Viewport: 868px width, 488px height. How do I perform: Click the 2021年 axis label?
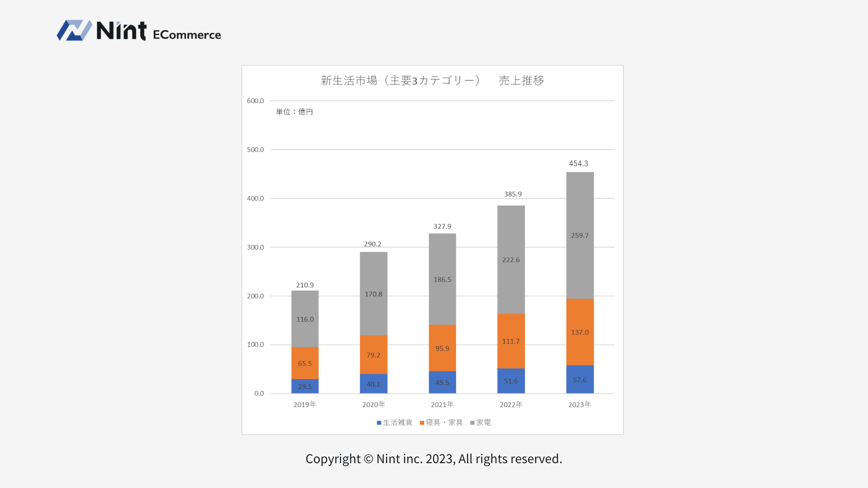click(442, 404)
